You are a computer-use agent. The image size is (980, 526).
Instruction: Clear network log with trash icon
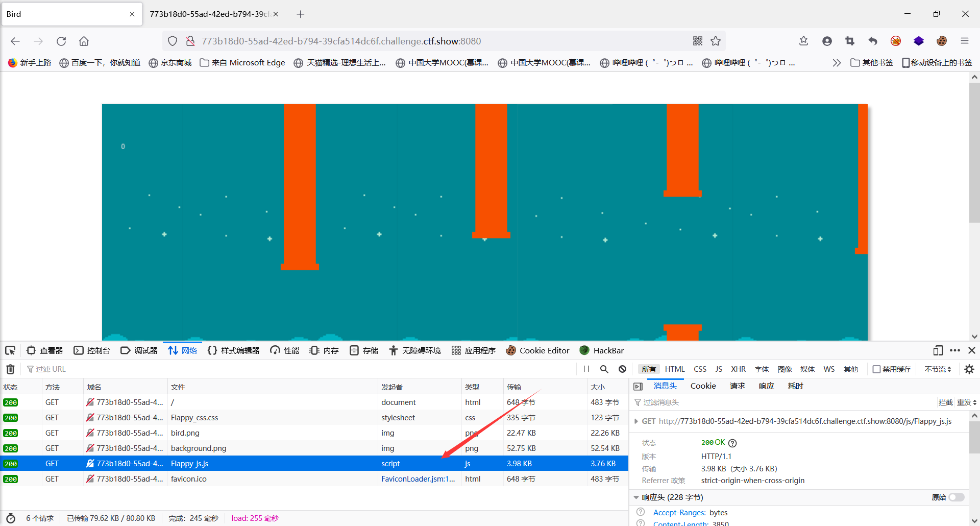(10, 369)
